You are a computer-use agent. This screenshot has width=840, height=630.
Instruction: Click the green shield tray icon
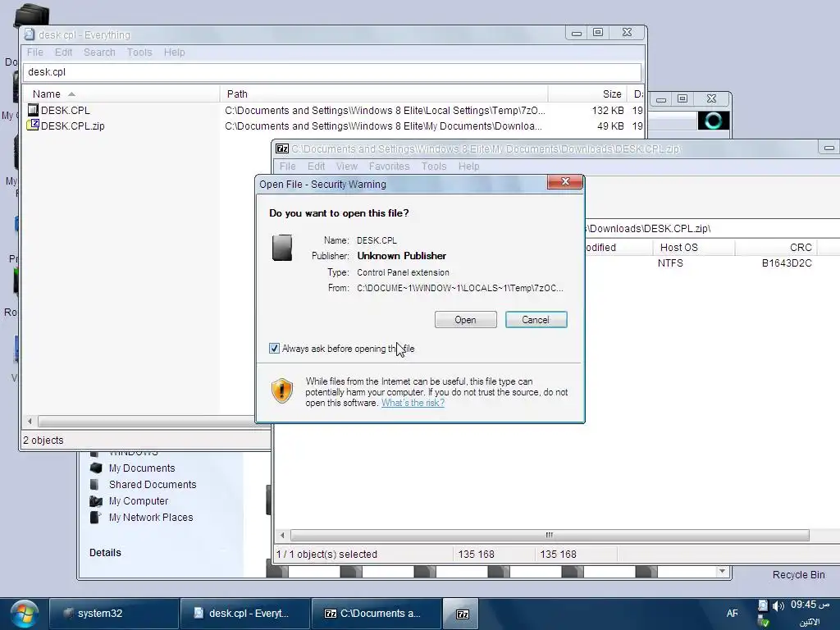coord(764,622)
